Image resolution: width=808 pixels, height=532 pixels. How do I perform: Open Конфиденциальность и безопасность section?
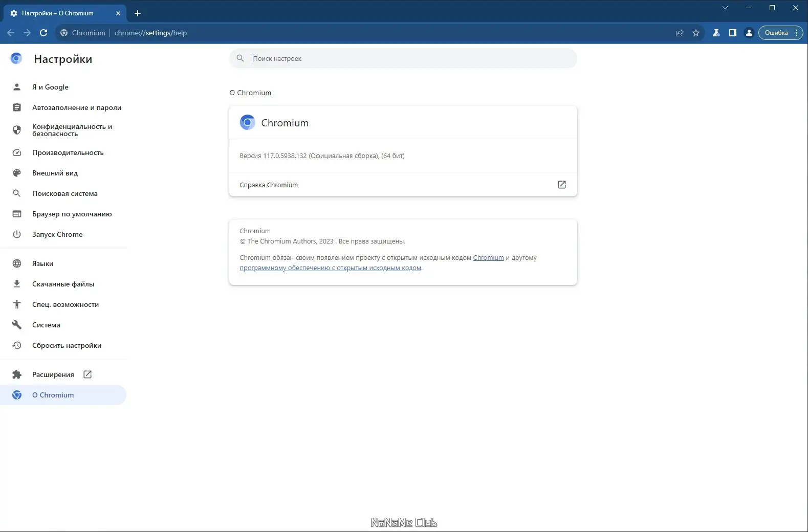point(63,130)
